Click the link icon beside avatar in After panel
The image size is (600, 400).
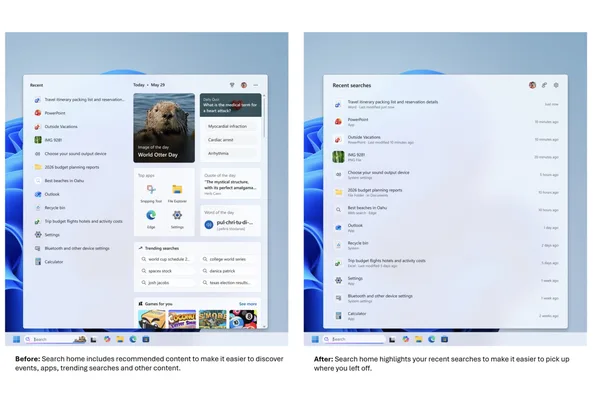(544, 85)
